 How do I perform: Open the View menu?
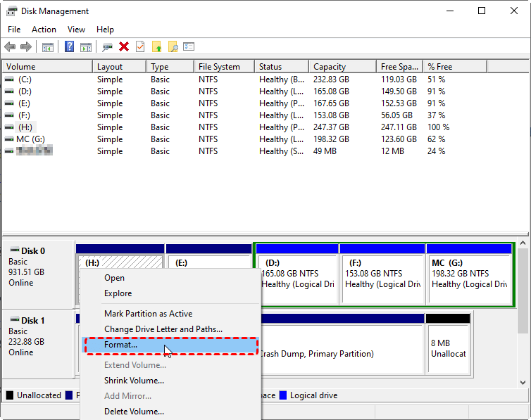76,30
